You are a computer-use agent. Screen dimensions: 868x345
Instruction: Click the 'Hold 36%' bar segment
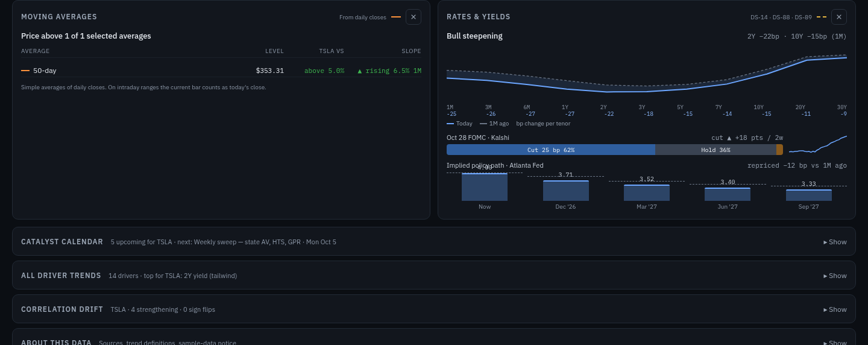[x=715, y=150]
